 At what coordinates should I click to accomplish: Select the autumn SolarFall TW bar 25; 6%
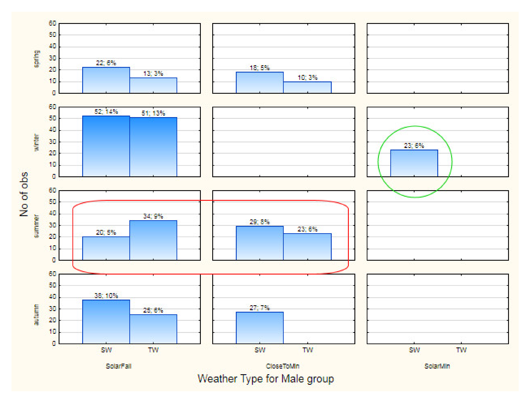pos(153,329)
